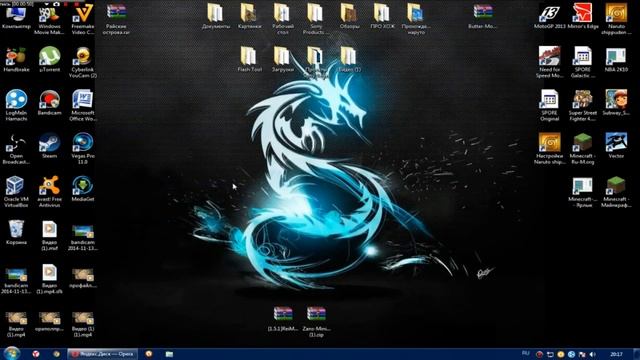Launch Minecraft - Ru-M.org shortcut
The height and width of the screenshot is (360, 640).
pyautogui.click(x=582, y=149)
